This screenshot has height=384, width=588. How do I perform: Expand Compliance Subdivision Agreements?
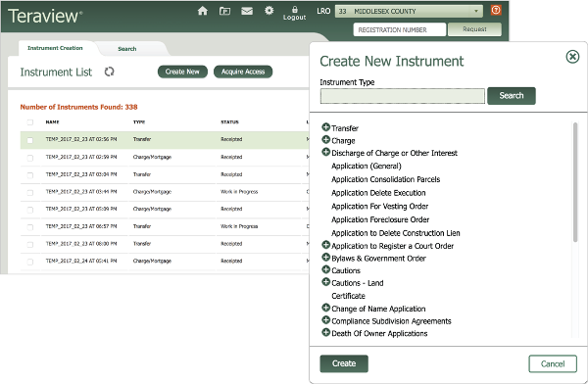326,320
